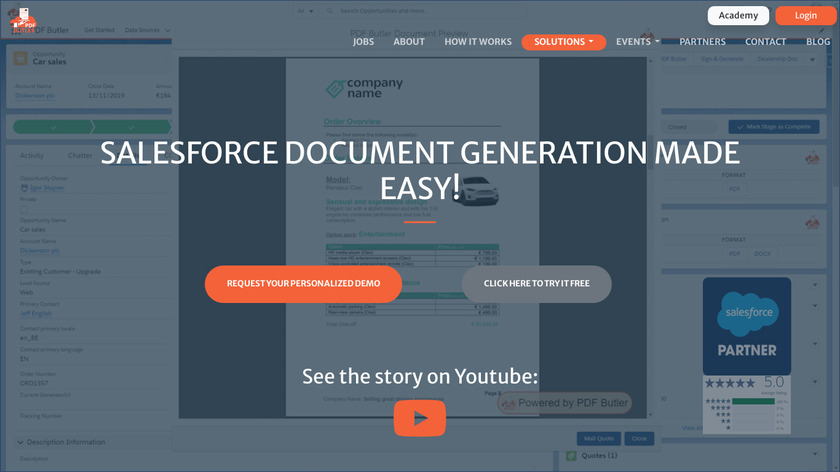Click the Get Started nav item
This screenshot has height=472, width=840.
99,30
